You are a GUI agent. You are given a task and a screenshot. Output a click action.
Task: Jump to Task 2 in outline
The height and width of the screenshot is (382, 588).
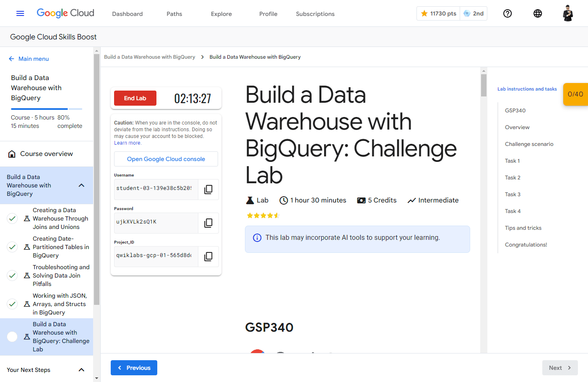(x=513, y=178)
